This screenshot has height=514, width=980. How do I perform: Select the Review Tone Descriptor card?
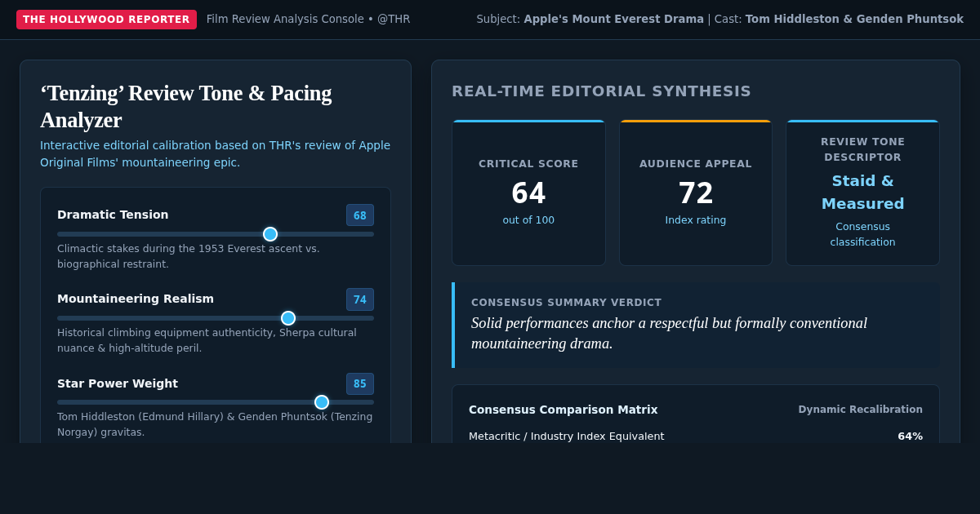[862, 193]
